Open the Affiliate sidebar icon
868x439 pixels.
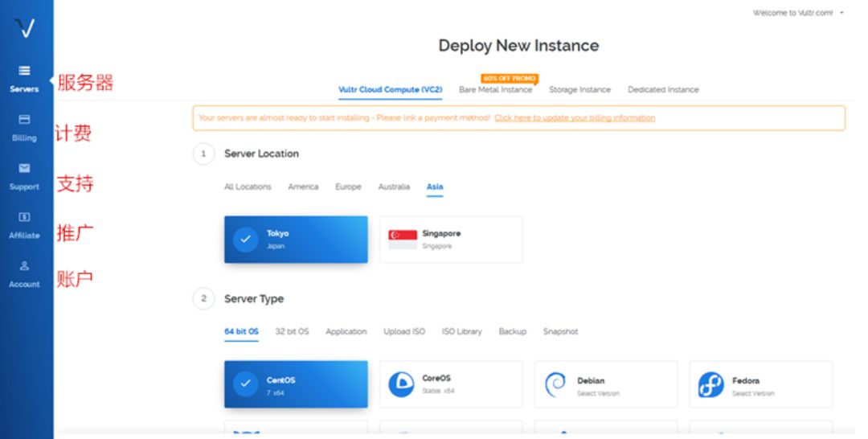pos(24,217)
